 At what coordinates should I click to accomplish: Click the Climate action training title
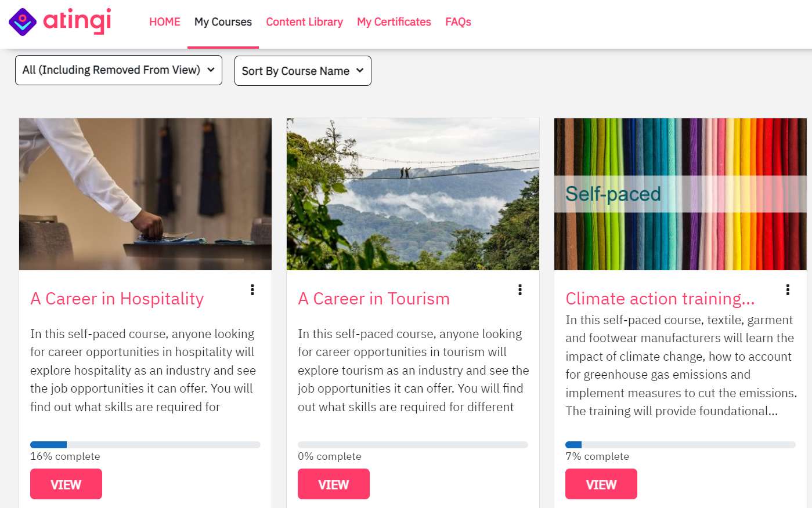point(660,299)
